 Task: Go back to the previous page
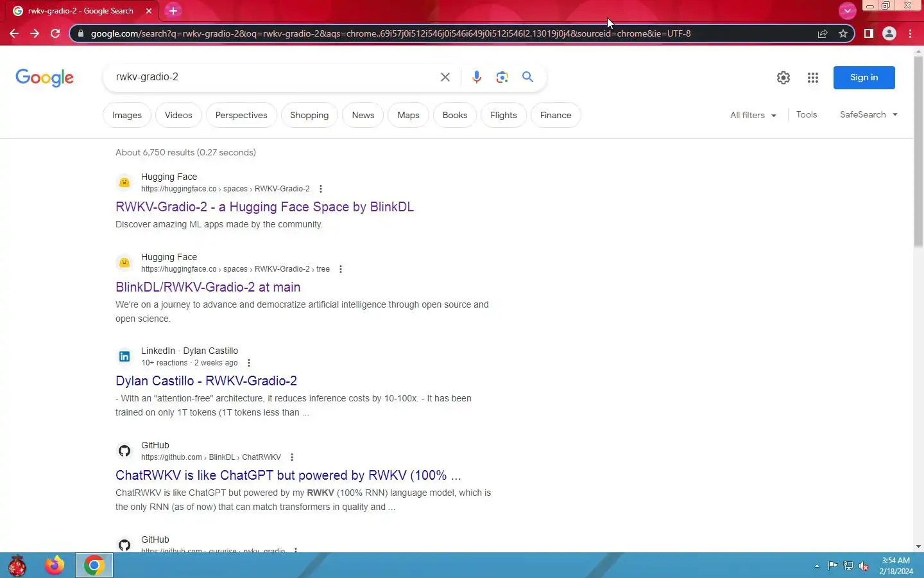click(14, 33)
